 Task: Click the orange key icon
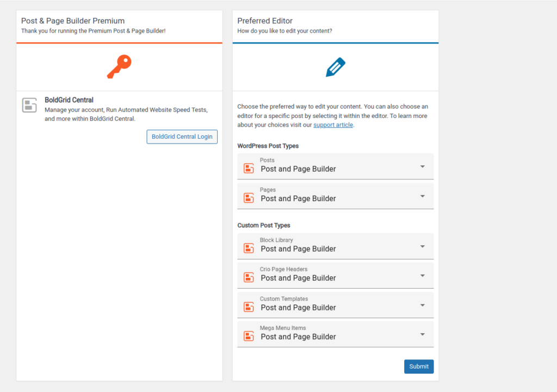coord(119,67)
